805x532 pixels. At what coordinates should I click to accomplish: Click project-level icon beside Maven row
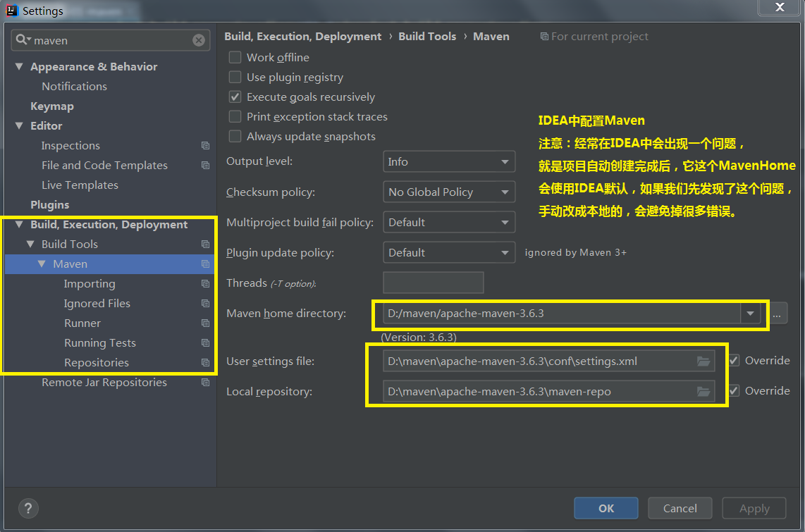pos(205,264)
